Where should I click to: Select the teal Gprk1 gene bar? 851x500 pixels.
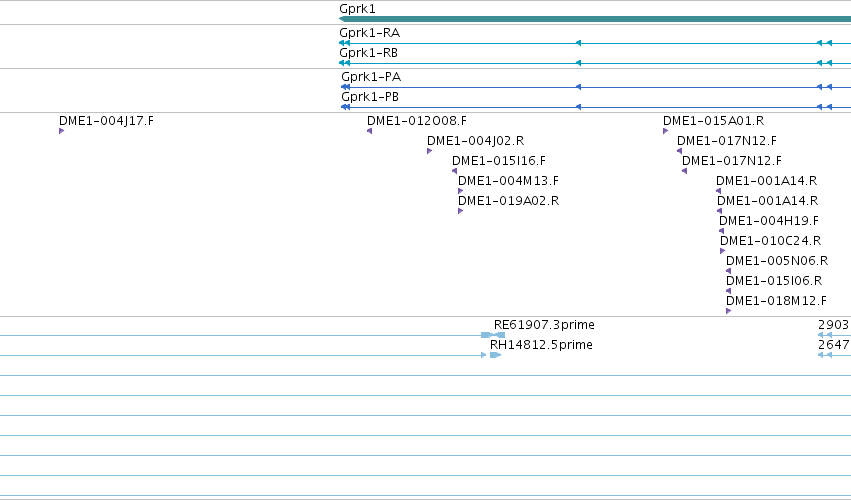pyautogui.click(x=595, y=20)
